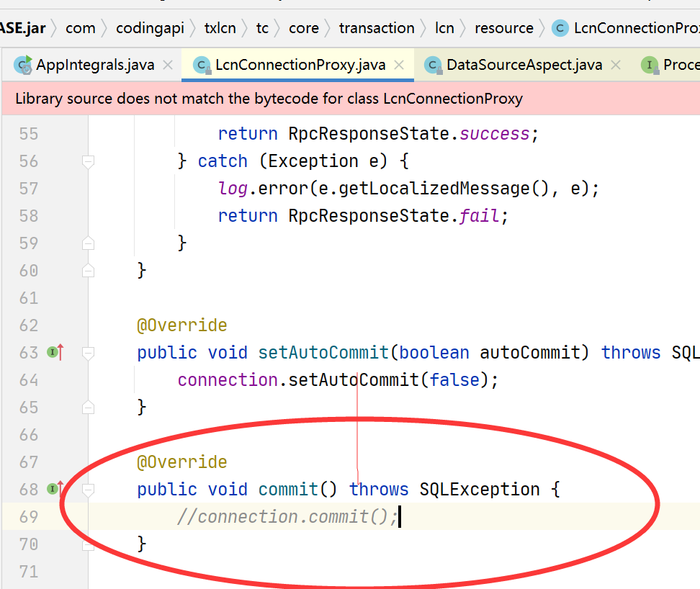
Task: Click 'RpcResponseState.success' on line 55
Action: point(409,134)
